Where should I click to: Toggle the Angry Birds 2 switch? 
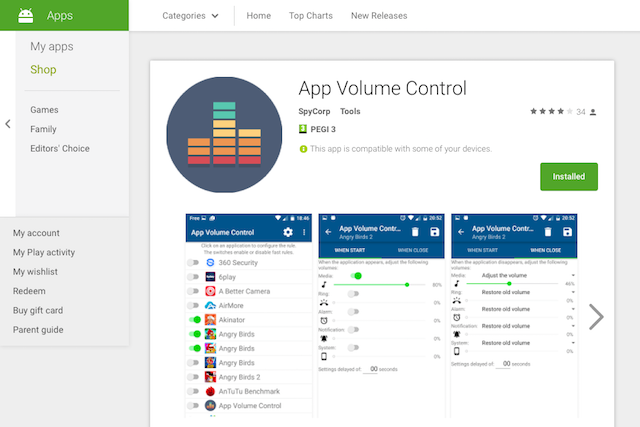(193, 377)
